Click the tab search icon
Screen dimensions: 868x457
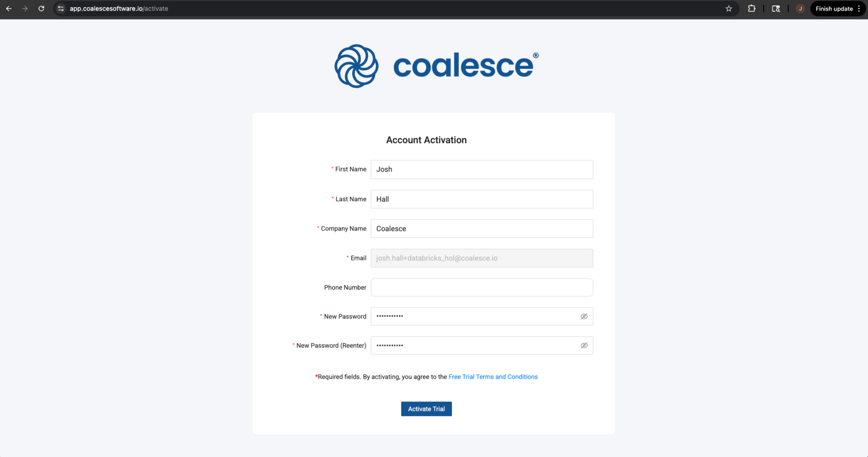(x=776, y=9)
